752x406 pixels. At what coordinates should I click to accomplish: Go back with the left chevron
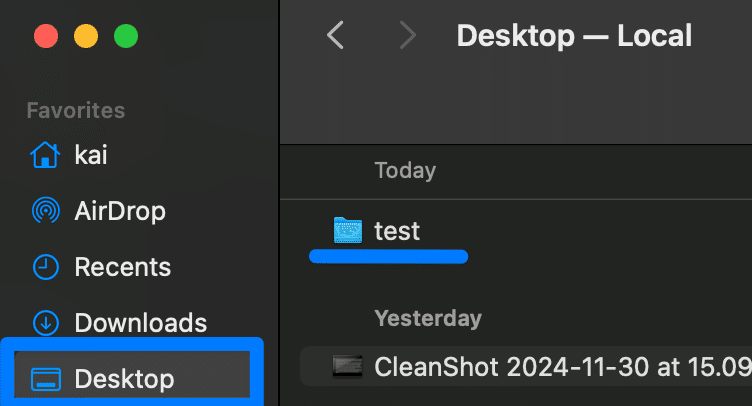tap(336, 36)
